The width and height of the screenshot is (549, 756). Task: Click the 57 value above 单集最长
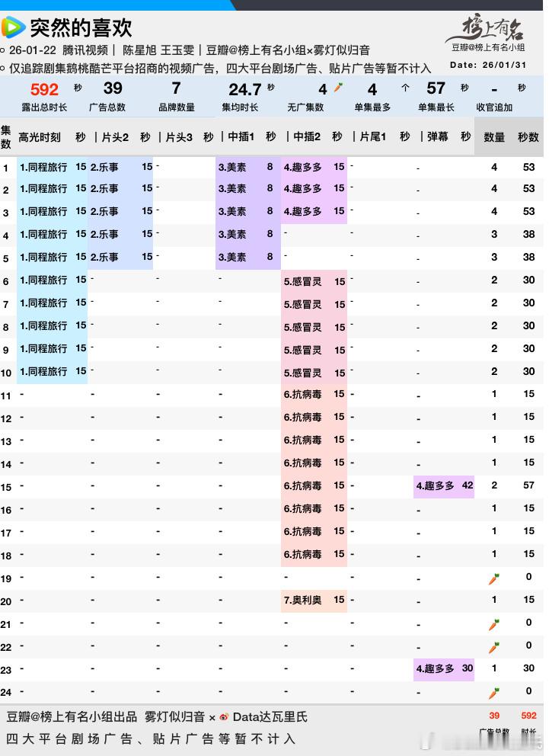(436, 88)
